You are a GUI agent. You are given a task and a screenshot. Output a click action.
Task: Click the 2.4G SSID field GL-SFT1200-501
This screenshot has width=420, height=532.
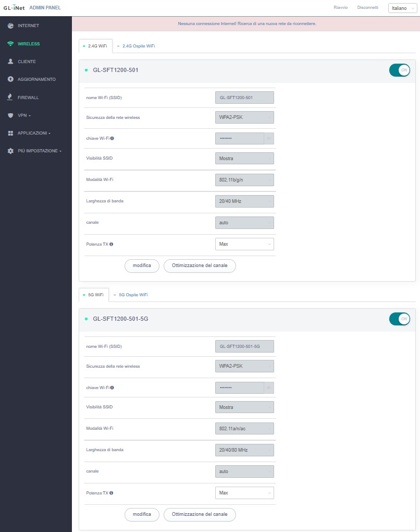coord(244,98)
